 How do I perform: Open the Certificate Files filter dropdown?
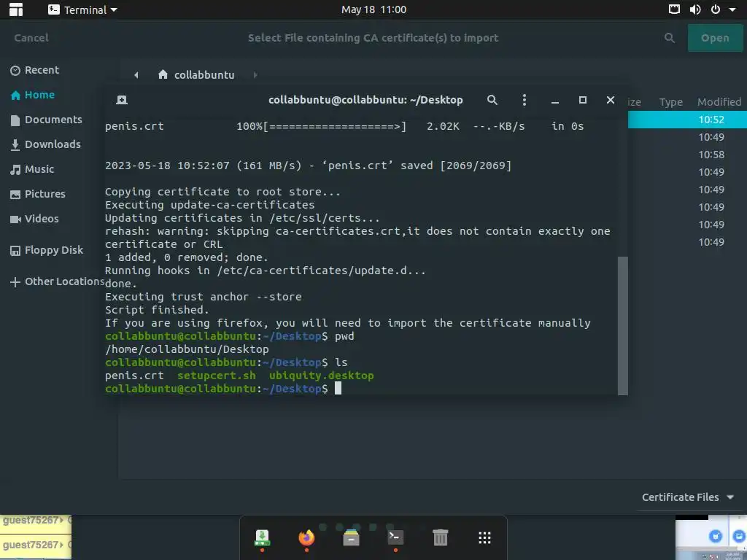[688, 497]
